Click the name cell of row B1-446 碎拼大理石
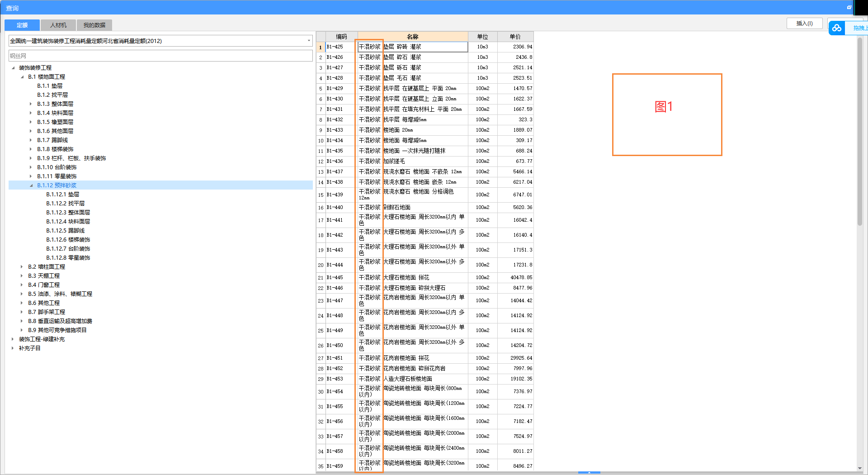868x475 pixels. pos(413,288)
